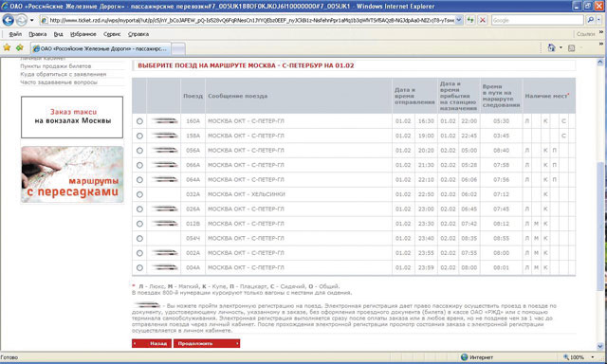Click the page vertical scrollbar thumb
Image resolution: width=607 pixels, height=364 pixels.
(600, 227)
